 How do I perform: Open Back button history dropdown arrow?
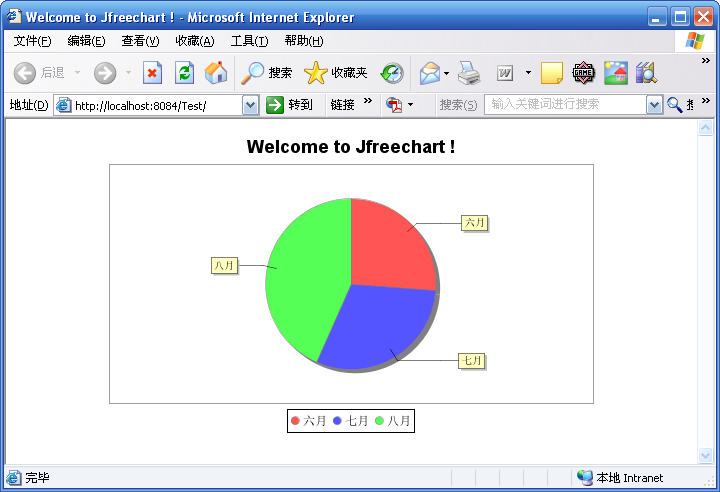(77, 72)
